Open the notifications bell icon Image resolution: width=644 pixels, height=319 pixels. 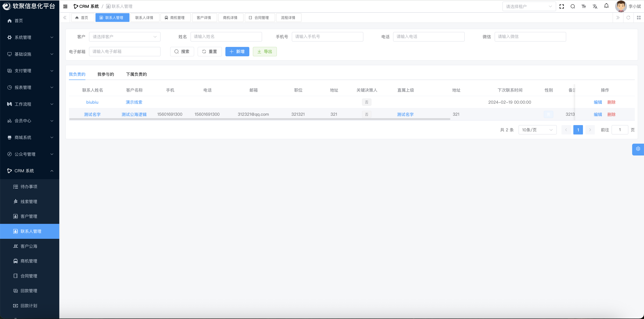pyautogui.click(x=606, y=6)
